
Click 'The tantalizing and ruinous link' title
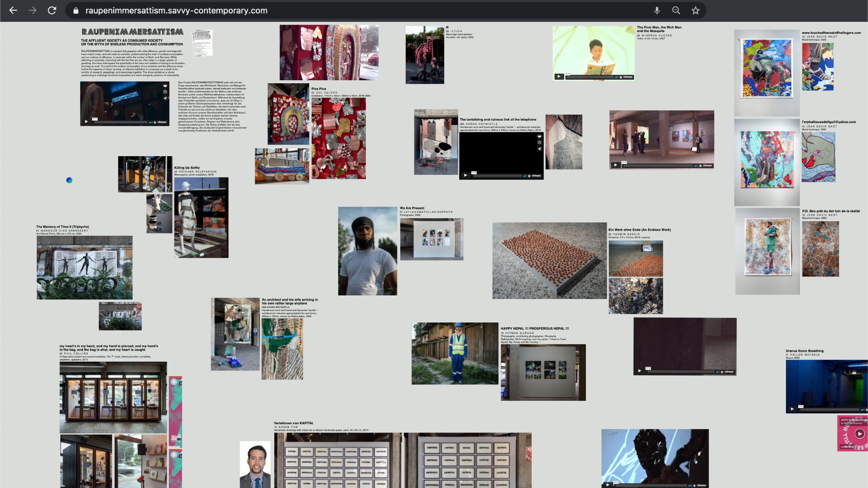[498, 120]
